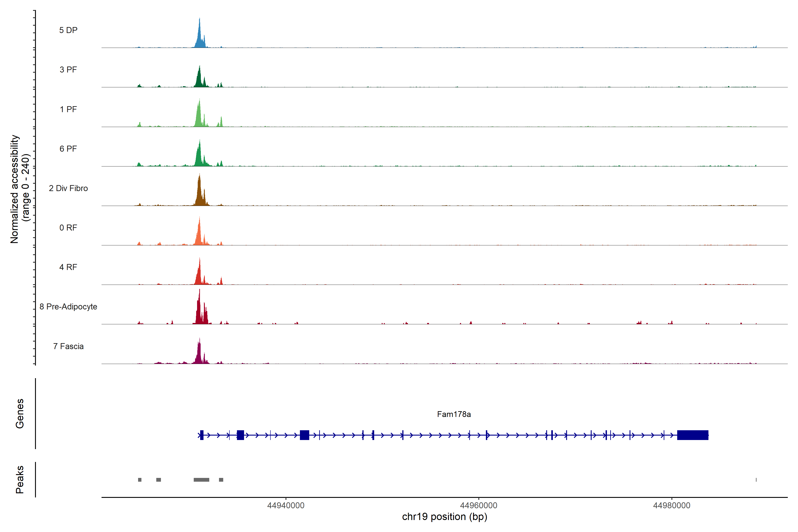
Task: Click the 4 RF track label
Action: pyautogui.click(x=68, y=267)
